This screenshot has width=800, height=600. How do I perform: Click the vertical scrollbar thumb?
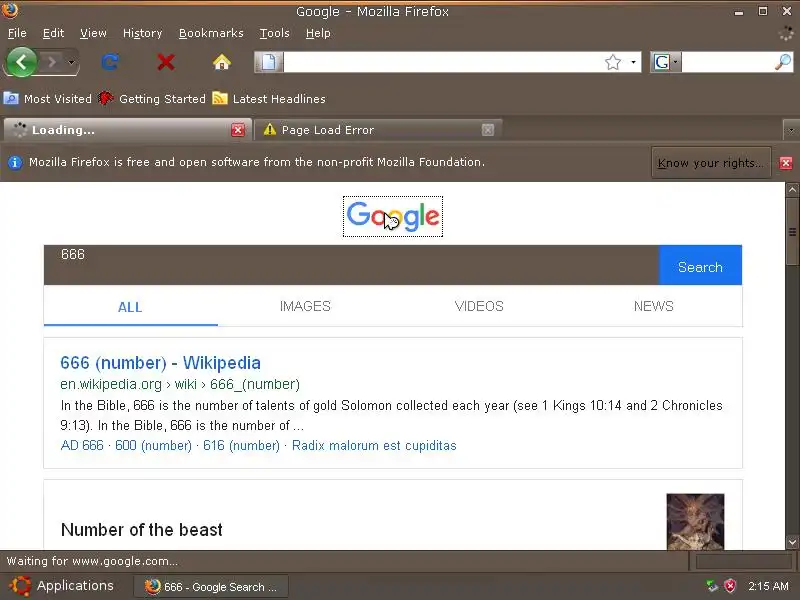tap(792, 232)
